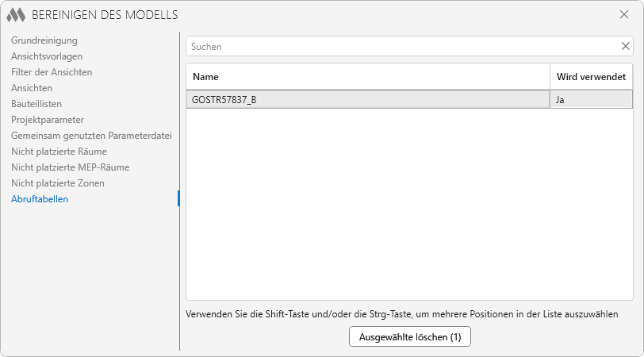The height and width of the screenshot is (357, 644).
Task: Select Nicht platzierte Zonen entry
Action: [58, 183]
